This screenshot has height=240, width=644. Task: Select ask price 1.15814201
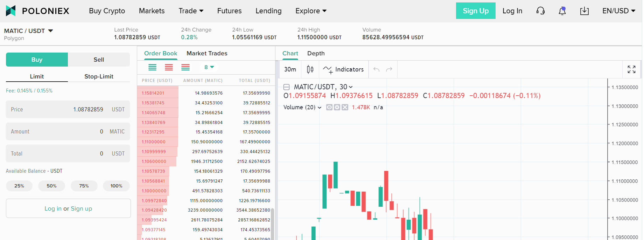(153, 93)
